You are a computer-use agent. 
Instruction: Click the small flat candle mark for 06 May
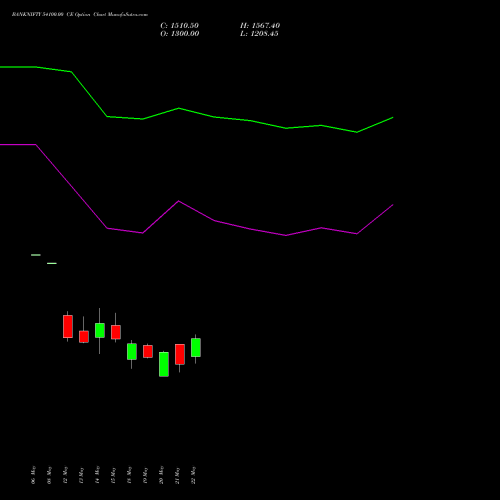pyautogui.click(x=36, y=255)
